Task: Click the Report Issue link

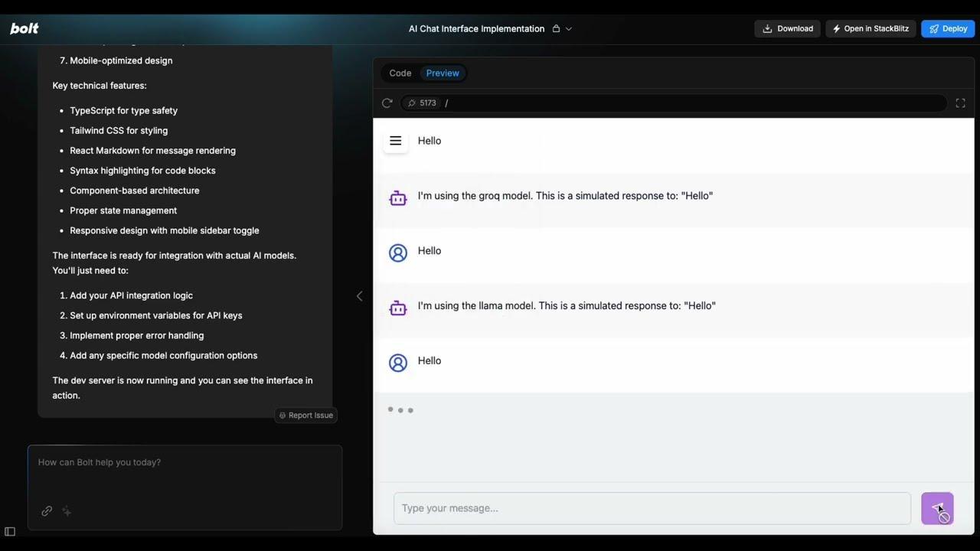Action: click(x=306, y=416)
